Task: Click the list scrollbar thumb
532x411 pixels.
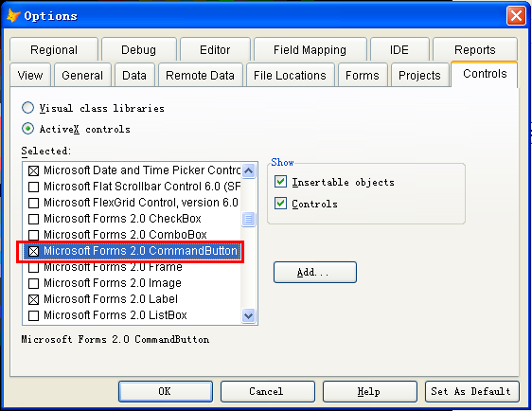Action: pos(248,219)
